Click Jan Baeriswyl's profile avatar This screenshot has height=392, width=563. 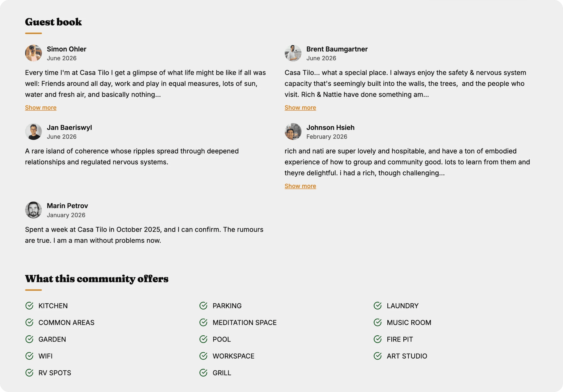point(33,132)
